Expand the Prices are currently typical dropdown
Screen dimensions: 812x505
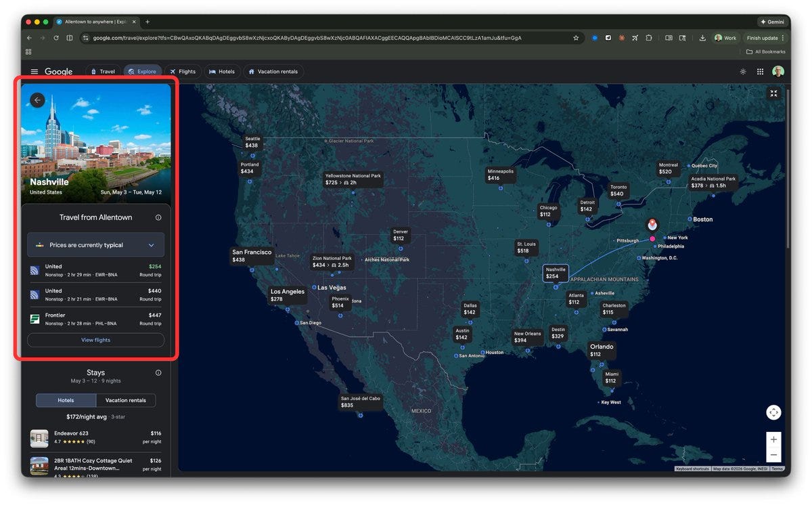(95, 245)
